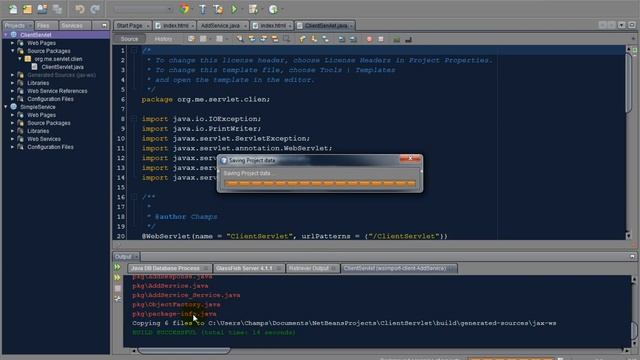Click the Clean and Build icon
This screenshot has width=640, height=360.
218,9
